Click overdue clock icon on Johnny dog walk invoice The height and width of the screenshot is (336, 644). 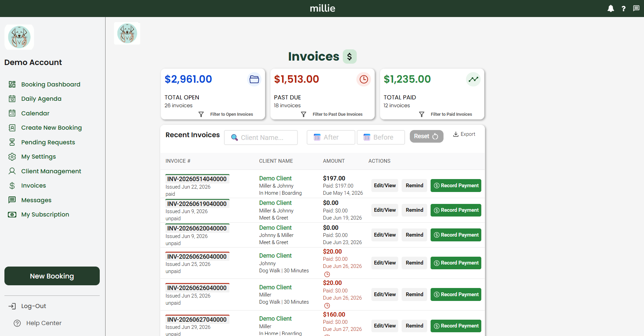(327, 274)
